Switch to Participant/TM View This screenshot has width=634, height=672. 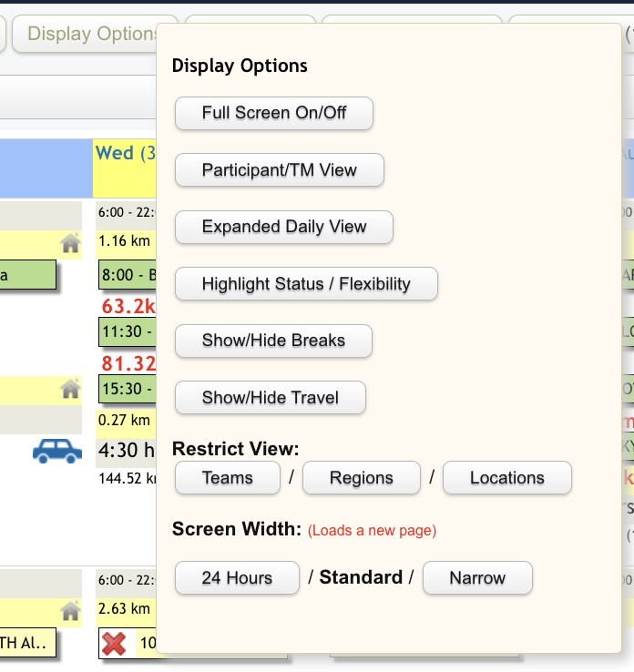point(279,170)
